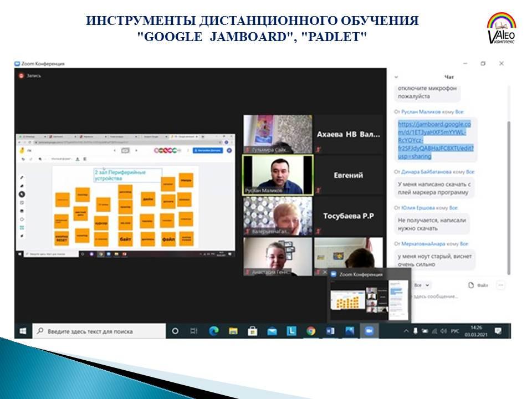Select the Jamboard laser pointer tool
This screenshot has height=399, width=532.
(22, 236)
